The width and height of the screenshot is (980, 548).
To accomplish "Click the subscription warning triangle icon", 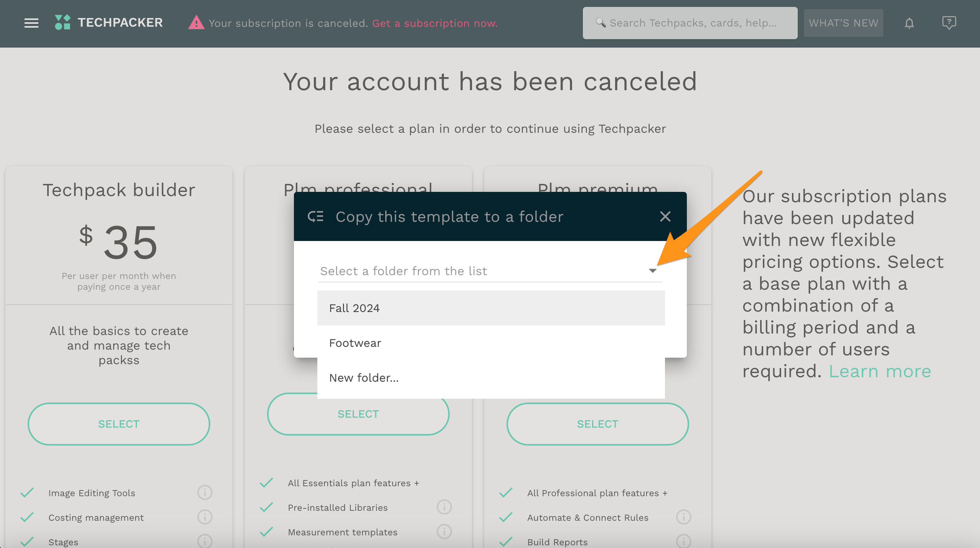I will click(196, 23).
